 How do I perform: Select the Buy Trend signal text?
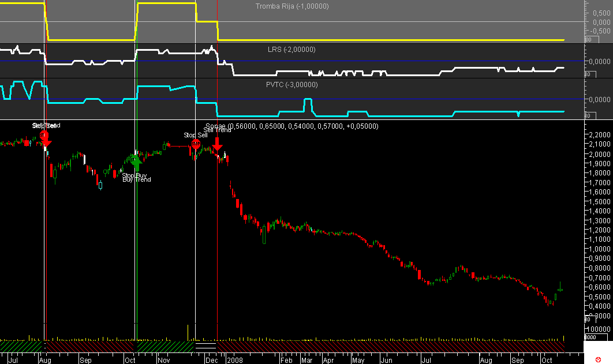coord(137,179)
